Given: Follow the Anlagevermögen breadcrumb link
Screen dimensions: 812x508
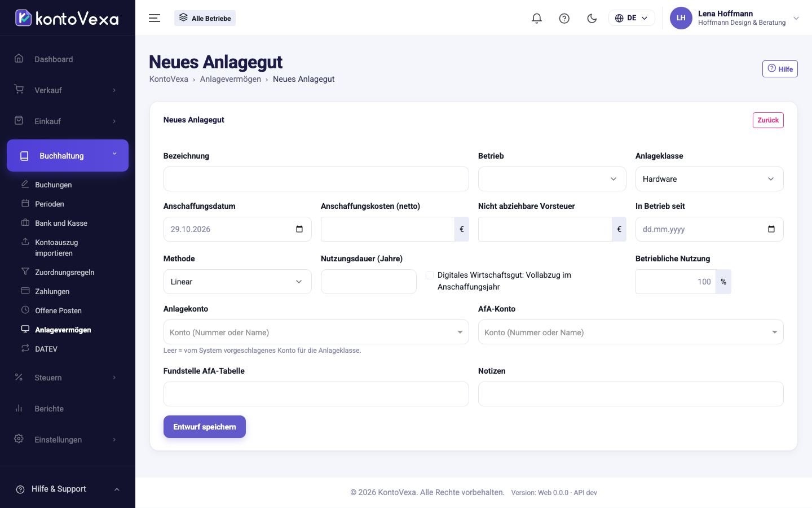Looking at the screenshot, I should click(x=231, y=79).
